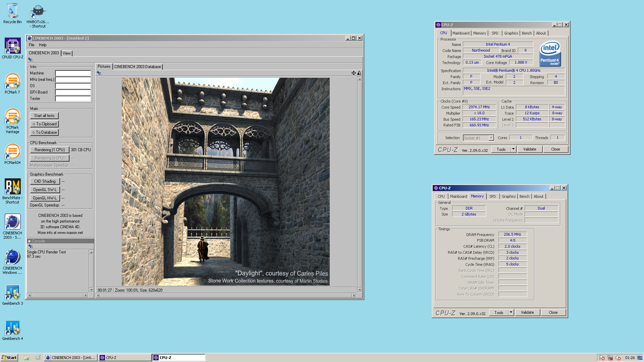Viewport: 644px width, 362px height.
Task: Open the PCMark 7 desktop icon
Action: [12, 84]
